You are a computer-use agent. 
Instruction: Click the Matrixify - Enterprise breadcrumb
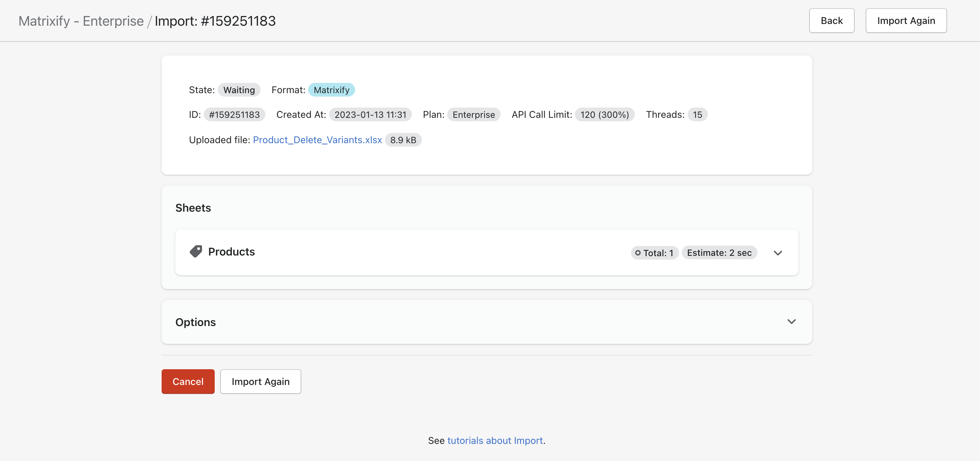[x=81, y=21]
